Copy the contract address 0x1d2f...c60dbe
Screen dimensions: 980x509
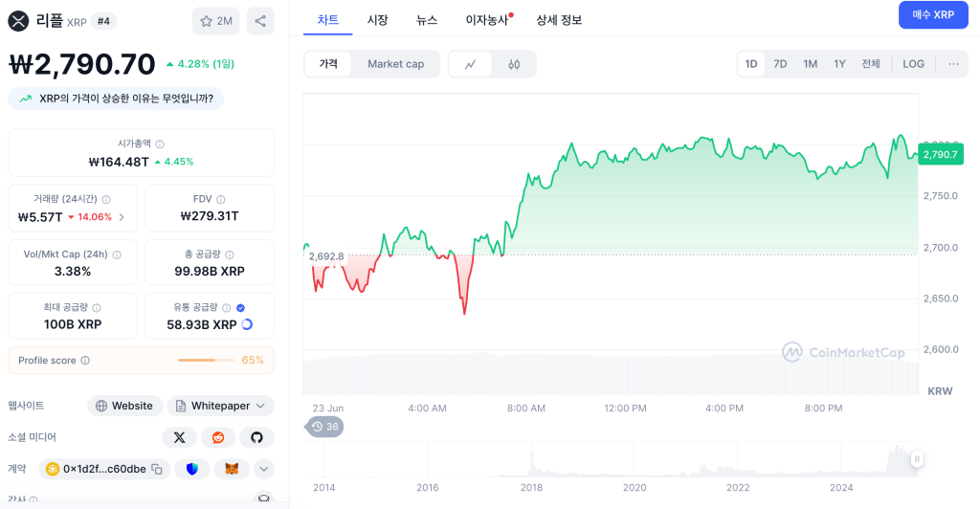pos(157,469)
